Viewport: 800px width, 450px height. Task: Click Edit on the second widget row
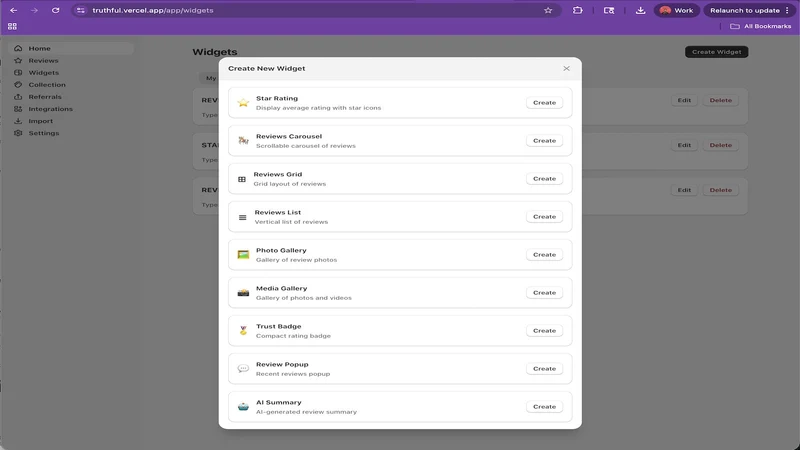tap(684, 145)
